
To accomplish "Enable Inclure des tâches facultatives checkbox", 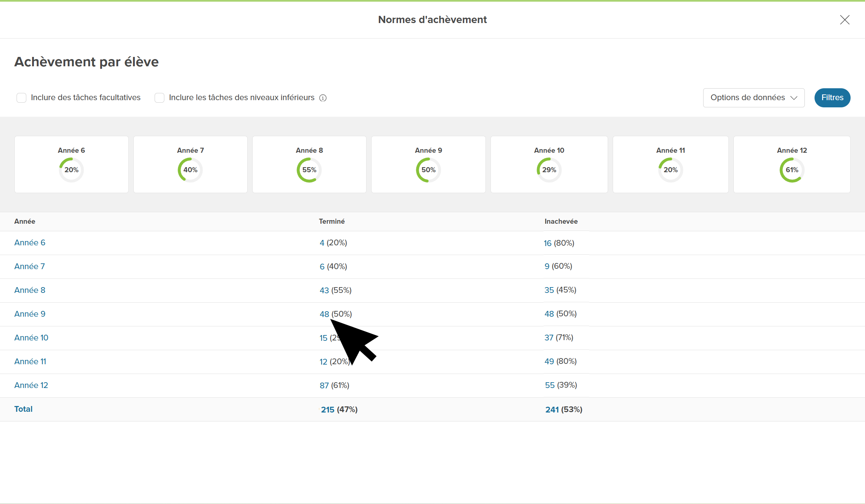I will pyautogui.click(x=22, y=98).
